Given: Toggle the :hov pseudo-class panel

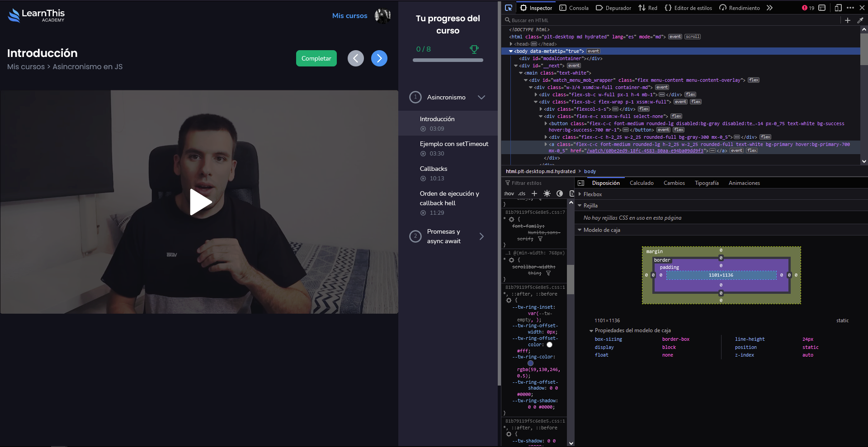Looking at the screenshot, I should pos(509,193).
